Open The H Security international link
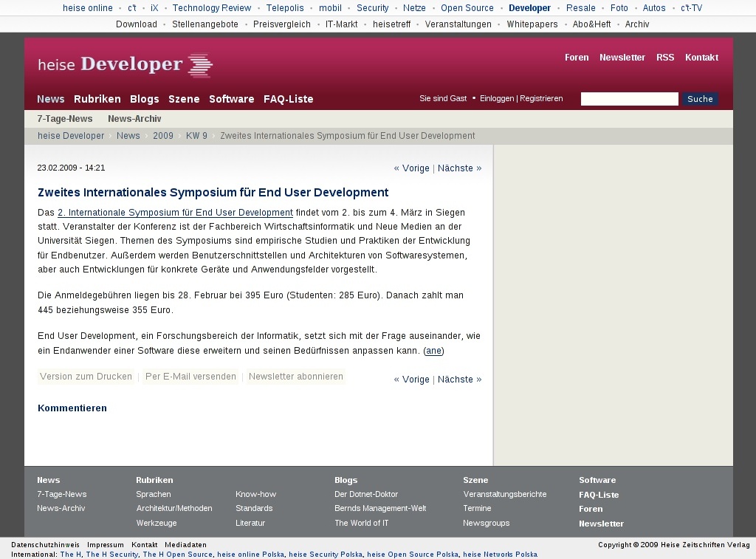756x559 pixels. (x=112, y=555)
